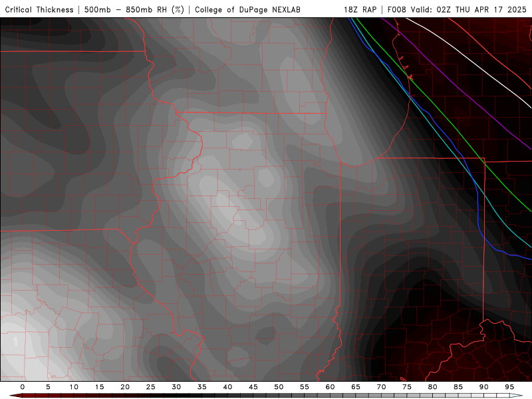Click the "30" label on the color scale

point(176,387)
